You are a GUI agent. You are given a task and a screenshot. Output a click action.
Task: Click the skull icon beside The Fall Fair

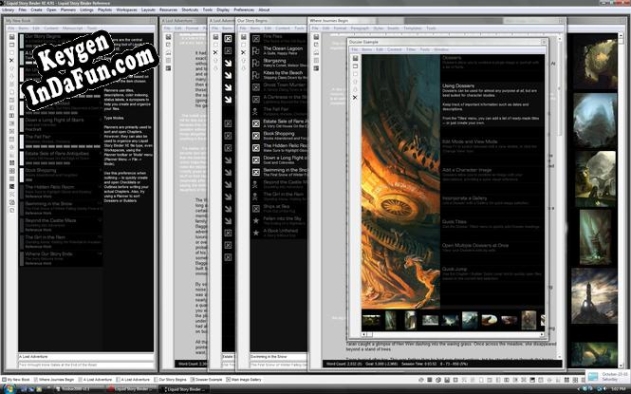click(256, 111)
